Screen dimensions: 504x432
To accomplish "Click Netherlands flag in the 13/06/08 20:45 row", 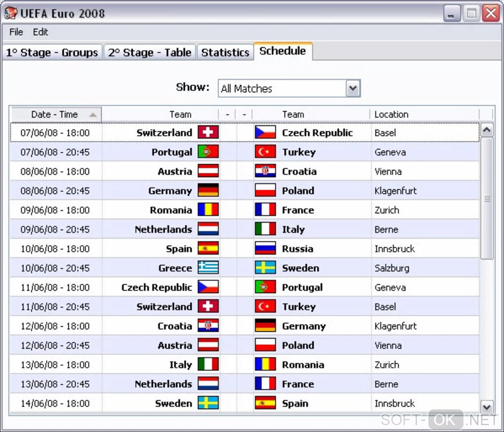I will 208,384.
